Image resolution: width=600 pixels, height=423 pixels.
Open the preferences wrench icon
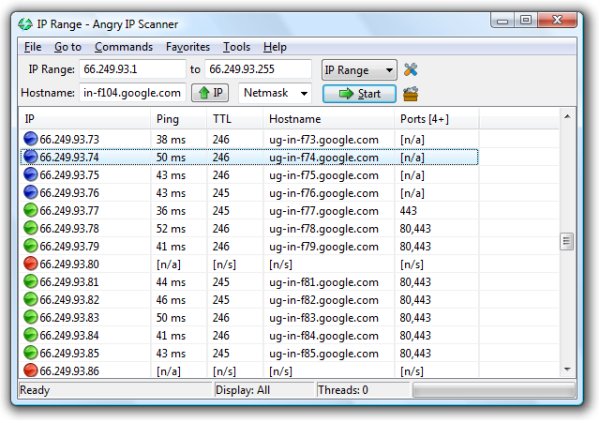(x=411, y=70)
